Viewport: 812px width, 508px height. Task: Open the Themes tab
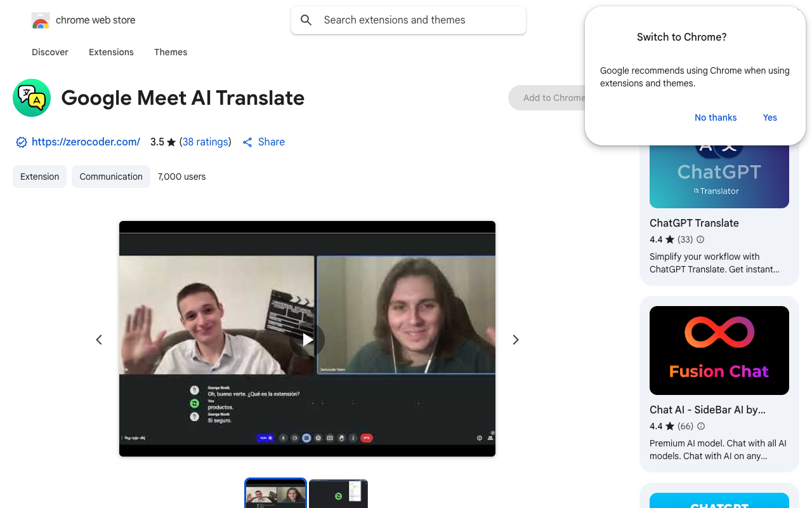coord(171,52)
